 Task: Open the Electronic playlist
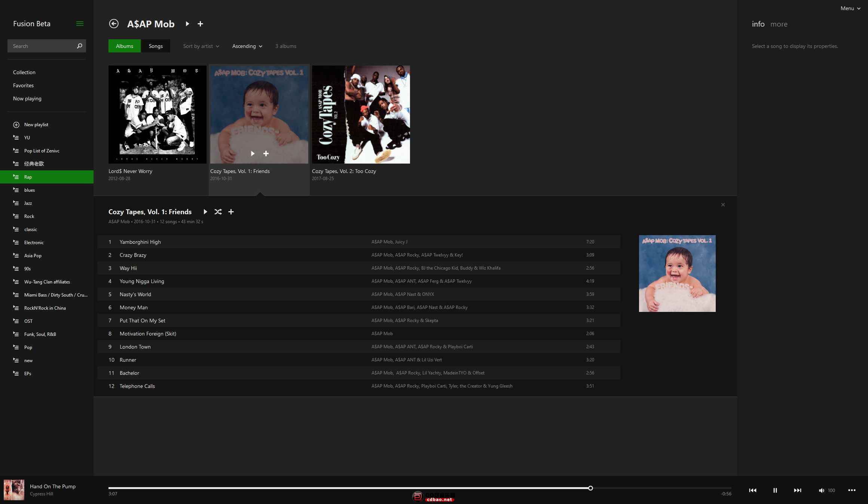(x=47, y=243)
